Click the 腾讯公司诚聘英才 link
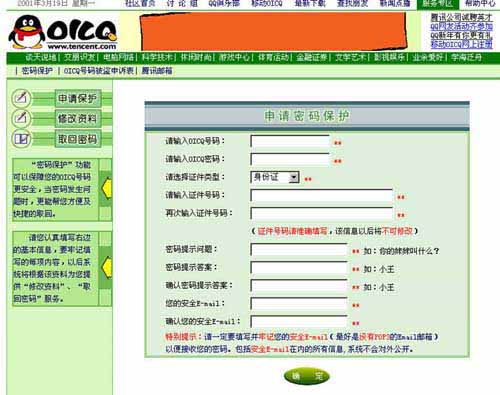Image resolution: width=500 pixels, height=395 pixels. click(x=461, y=17)
